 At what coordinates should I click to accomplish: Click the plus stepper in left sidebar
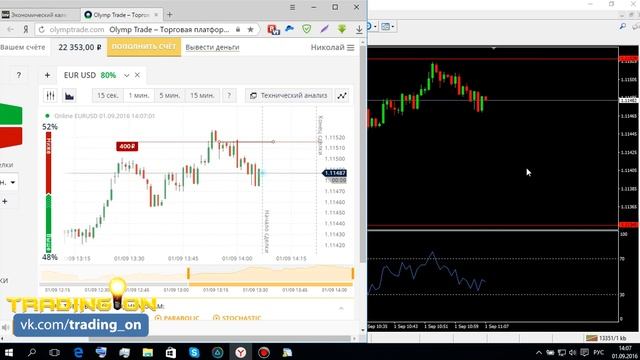[x=4, y=201]
